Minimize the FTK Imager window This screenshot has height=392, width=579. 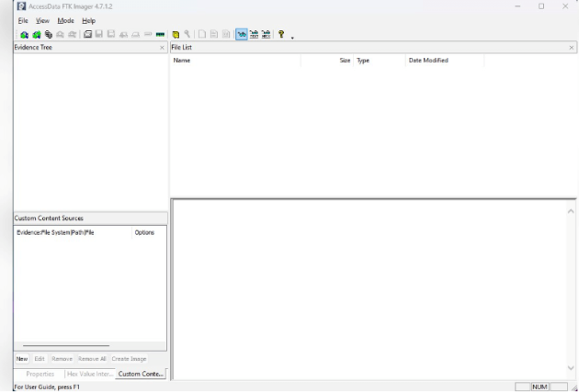click(x=517, y=6)
